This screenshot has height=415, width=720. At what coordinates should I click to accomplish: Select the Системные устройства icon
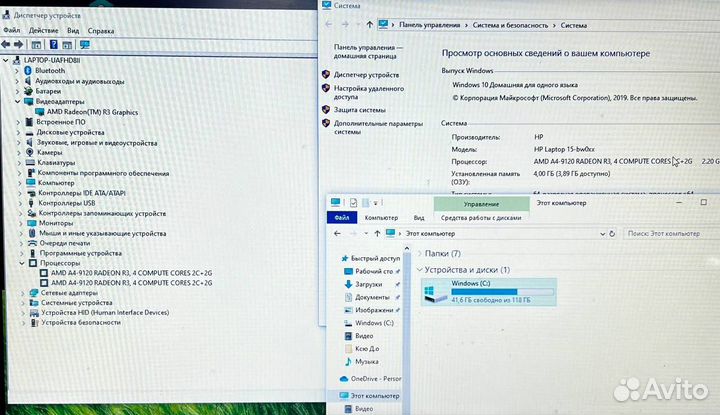[x=34, y=303]
